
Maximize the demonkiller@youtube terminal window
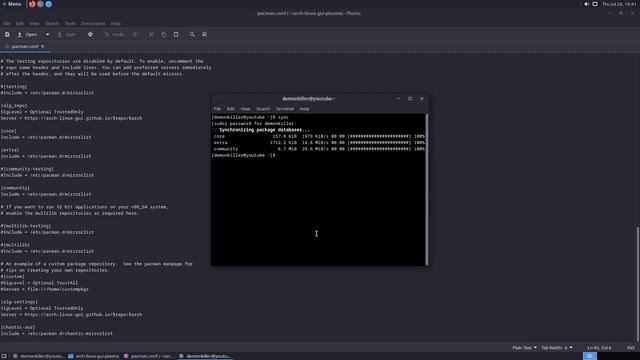(410, 98)
